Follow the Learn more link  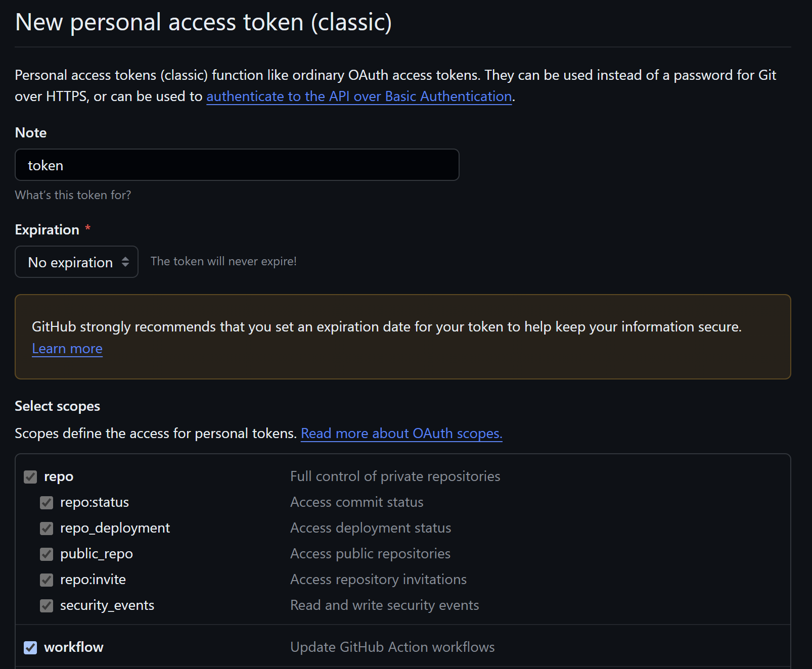67,349
